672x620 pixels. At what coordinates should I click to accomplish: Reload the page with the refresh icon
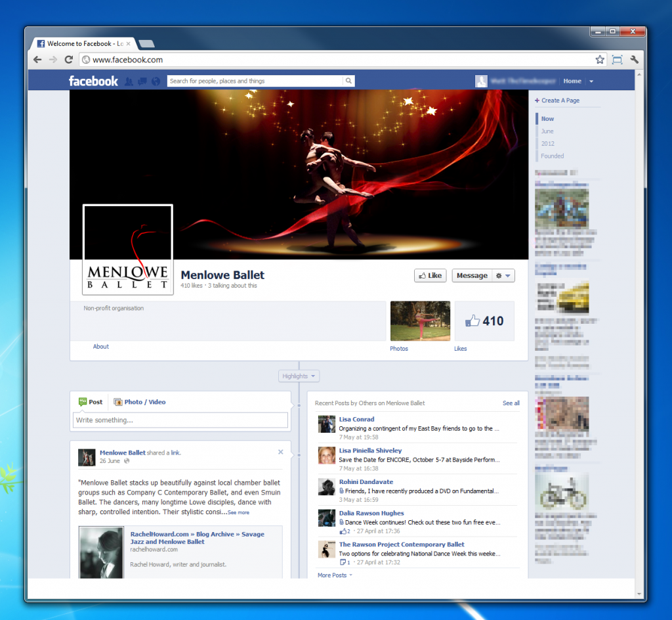tap(68, 60)
